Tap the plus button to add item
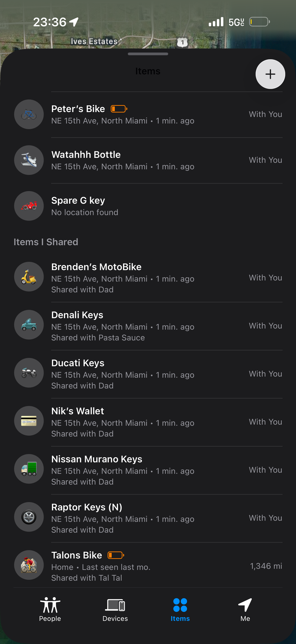This screenshot has height=644, width=296. click(x=270, y=74)
